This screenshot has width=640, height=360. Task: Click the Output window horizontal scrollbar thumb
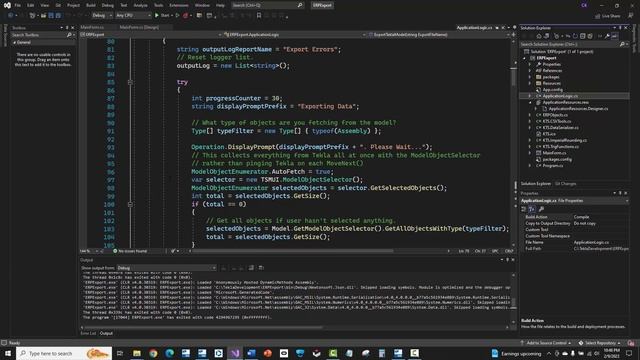pyautogui.click(x=202, y=327)
